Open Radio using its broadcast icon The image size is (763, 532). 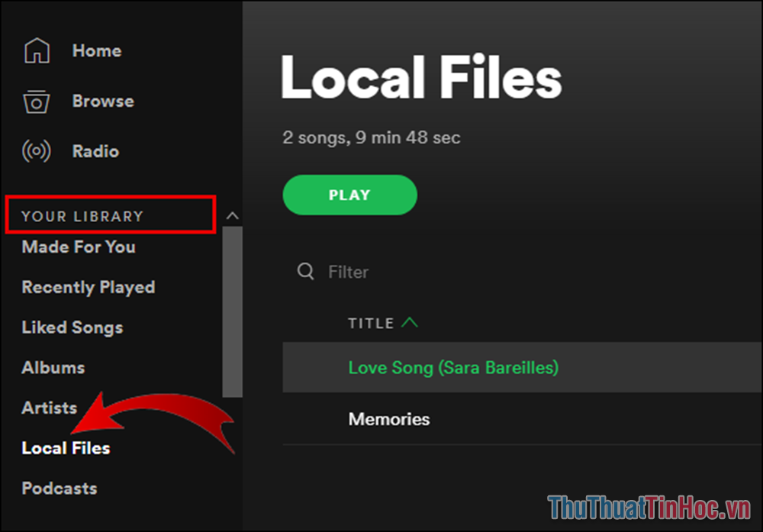36,150
